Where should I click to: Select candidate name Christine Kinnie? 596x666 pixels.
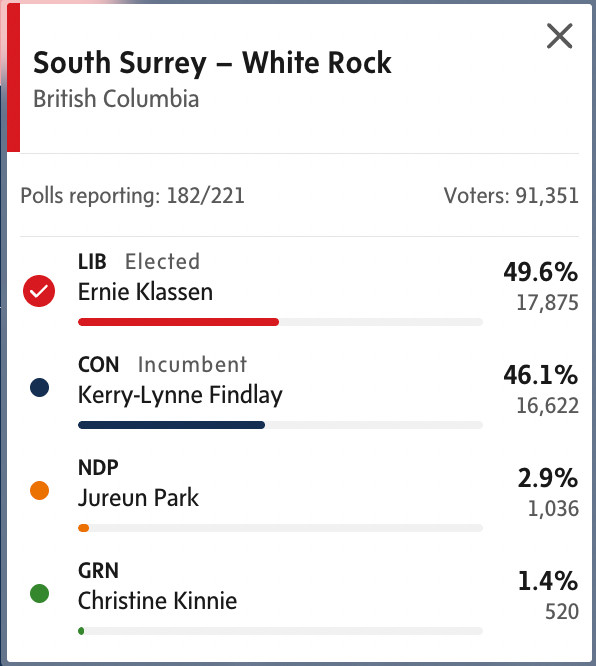click(157, 601)
